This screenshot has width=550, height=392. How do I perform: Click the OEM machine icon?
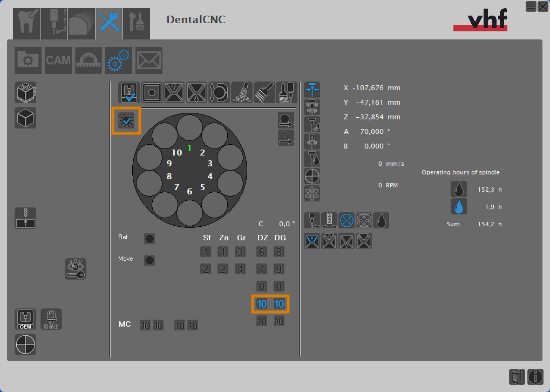pos(25,319)
